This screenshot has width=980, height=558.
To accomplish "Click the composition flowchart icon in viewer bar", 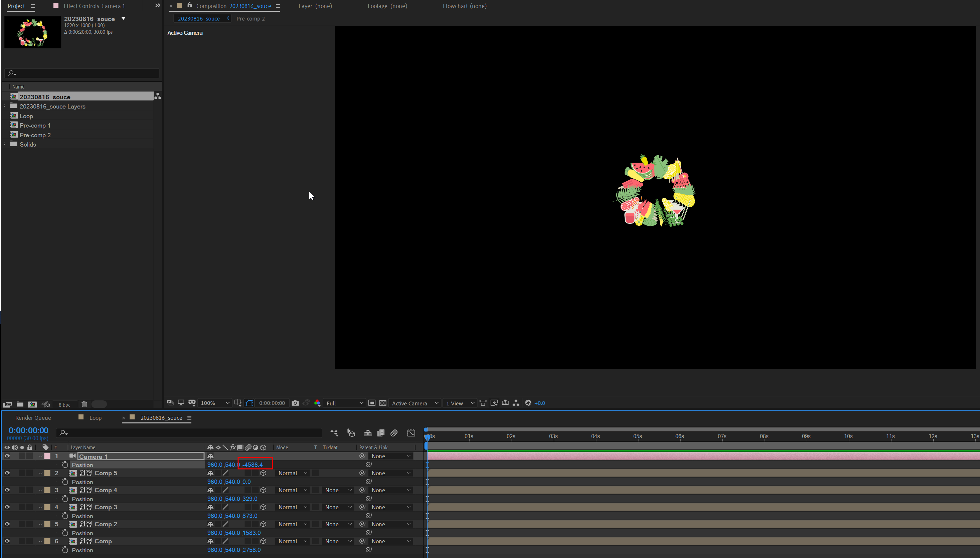I will [516, 403].
